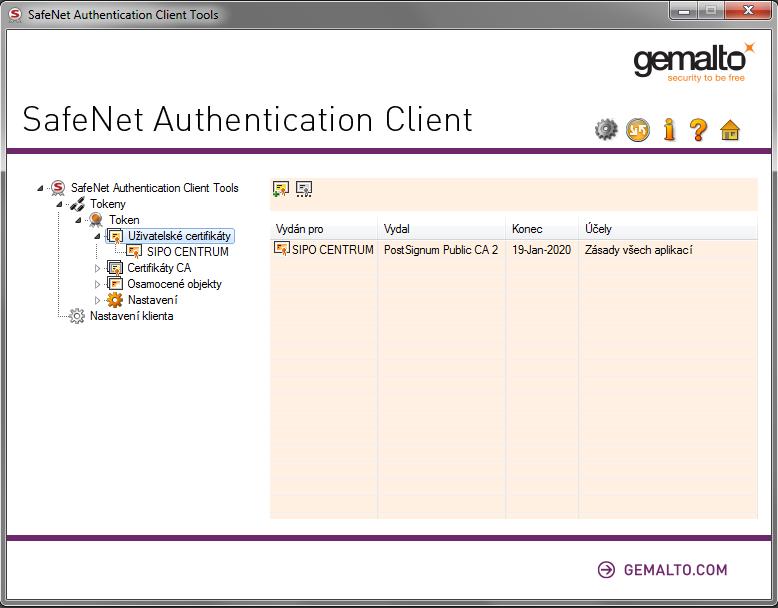Expand the Nastavení tree node
This screenshot has height=608, width=778.
(x=97, y=300)
